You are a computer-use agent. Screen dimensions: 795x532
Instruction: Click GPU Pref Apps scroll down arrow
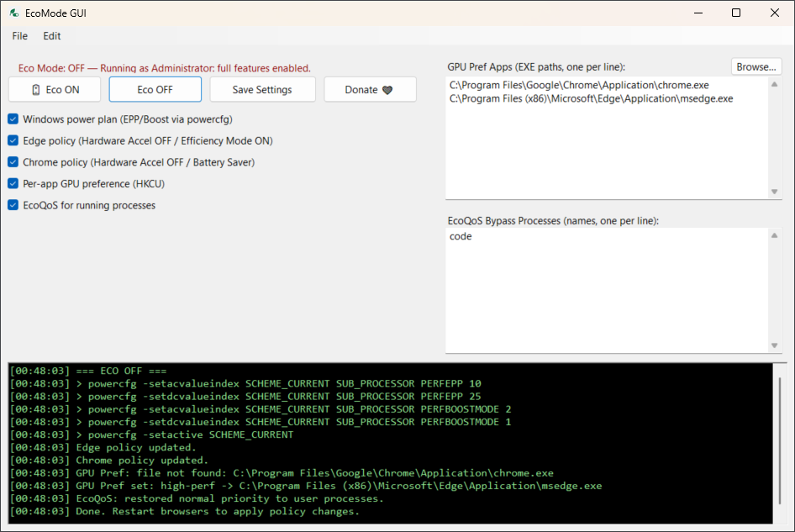click(x=774, y=192)
